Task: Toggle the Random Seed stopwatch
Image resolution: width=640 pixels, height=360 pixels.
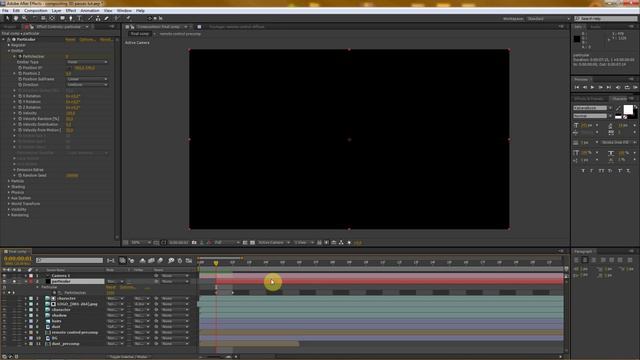Action: point(20,176)
